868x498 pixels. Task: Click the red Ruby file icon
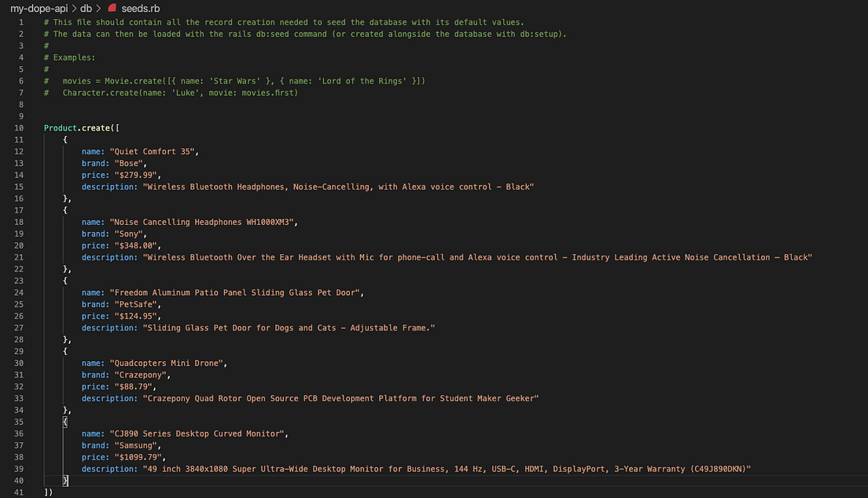coord(112,8)
